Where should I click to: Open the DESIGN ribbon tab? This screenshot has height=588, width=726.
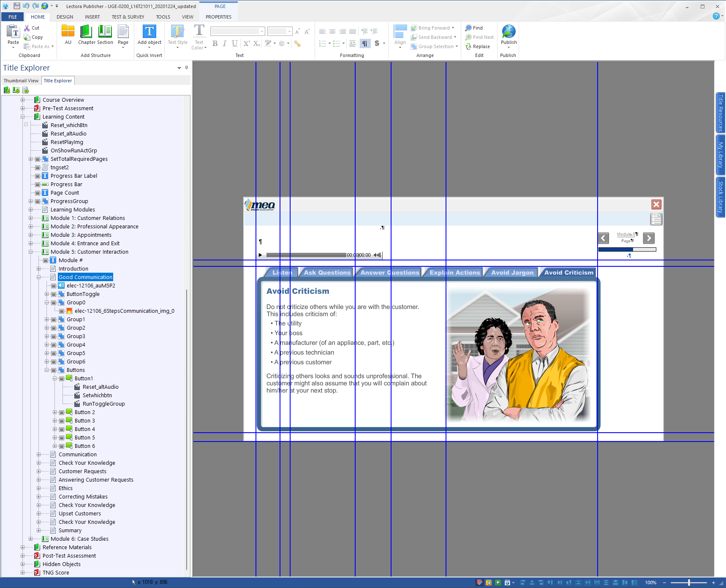tap(65, 17)
